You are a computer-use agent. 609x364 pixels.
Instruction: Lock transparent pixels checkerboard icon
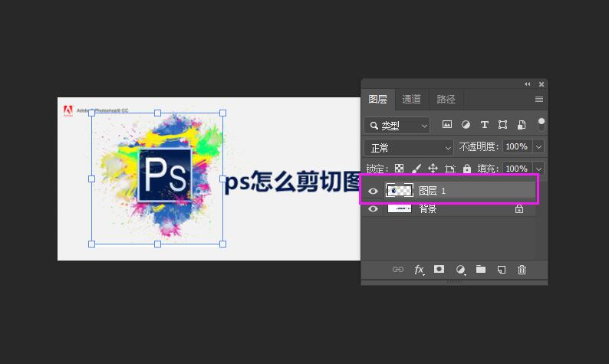(x=399, y=169)
